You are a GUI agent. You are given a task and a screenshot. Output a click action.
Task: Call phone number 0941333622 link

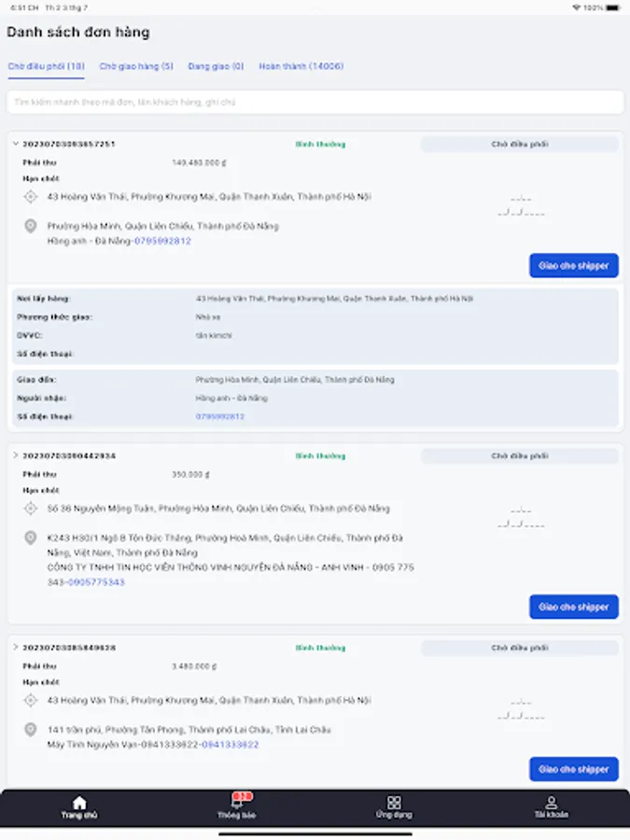[x=231, y=745]
